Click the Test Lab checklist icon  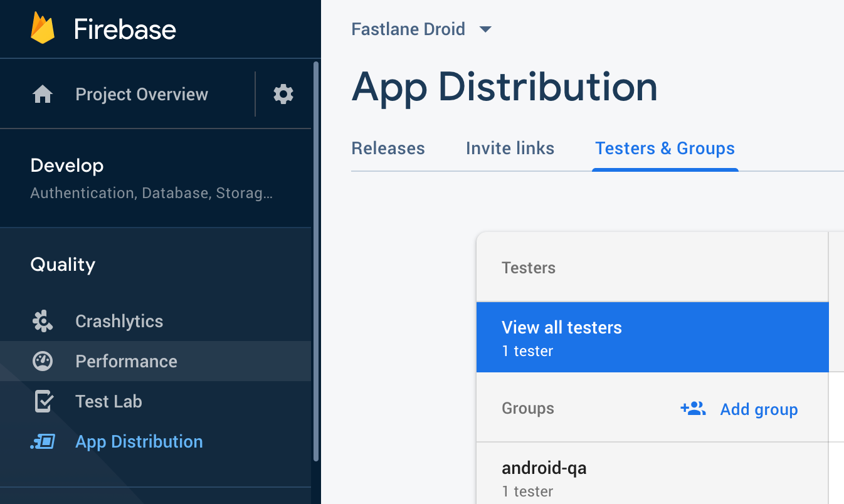pyautogui.click(x=43, y=401)
